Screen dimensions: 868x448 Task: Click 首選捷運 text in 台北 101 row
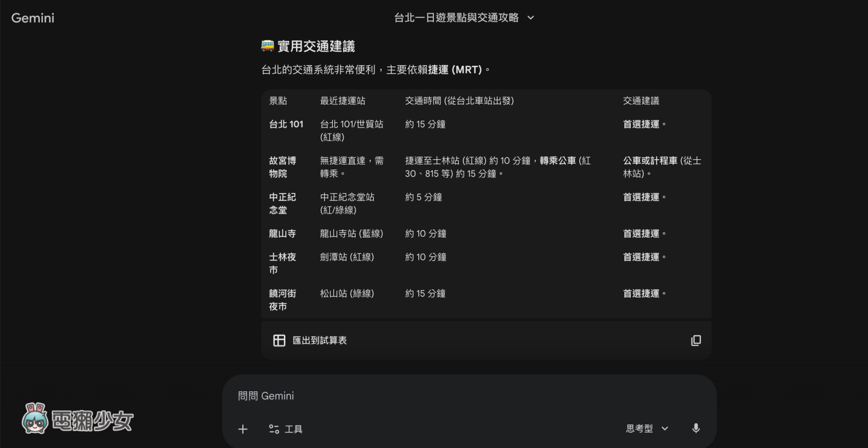click(x=640, y=124)
